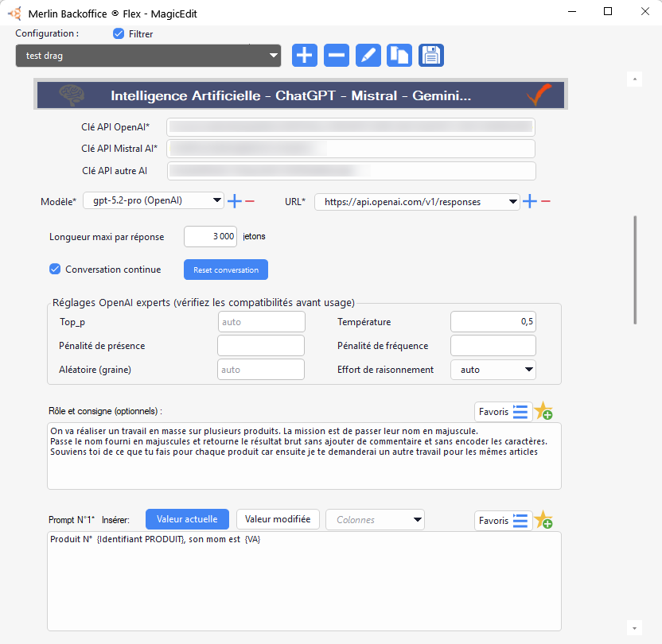Click in the Prompt N°1 text area

point(304,581)
